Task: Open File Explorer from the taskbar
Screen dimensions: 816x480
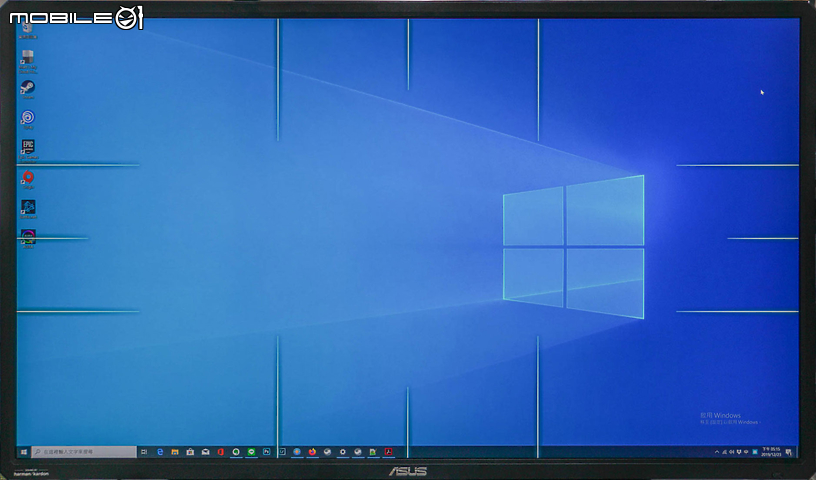Action: click(x=175, y=452)
